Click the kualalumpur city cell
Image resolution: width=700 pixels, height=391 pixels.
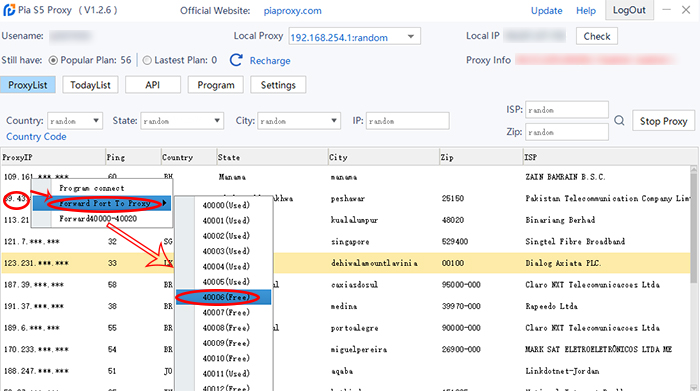coord(354,220)
